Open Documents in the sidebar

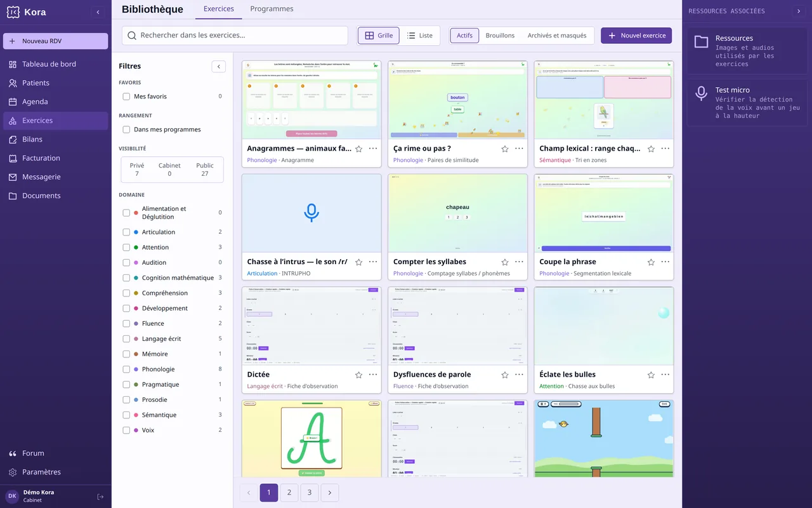pyautogui.click(x=56, y=196)
